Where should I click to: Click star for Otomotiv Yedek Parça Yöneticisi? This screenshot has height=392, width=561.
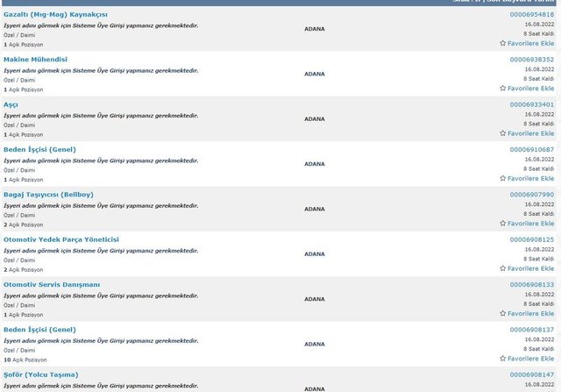[x=503, y=268]
